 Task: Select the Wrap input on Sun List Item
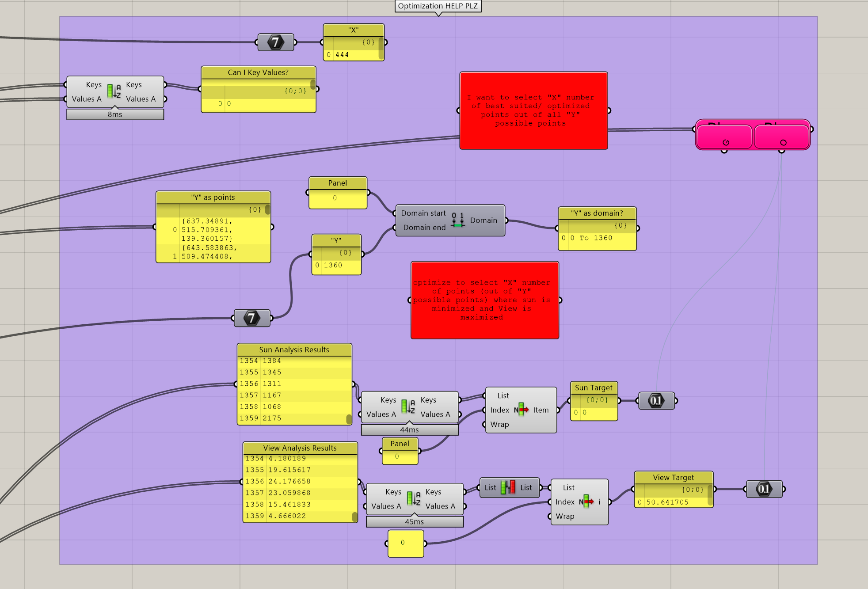tap(499, 424)
